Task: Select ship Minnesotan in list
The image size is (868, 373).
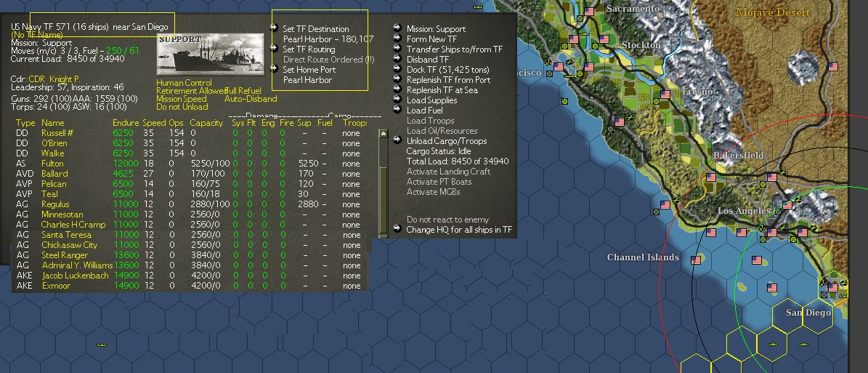Action: pos(62,214)
